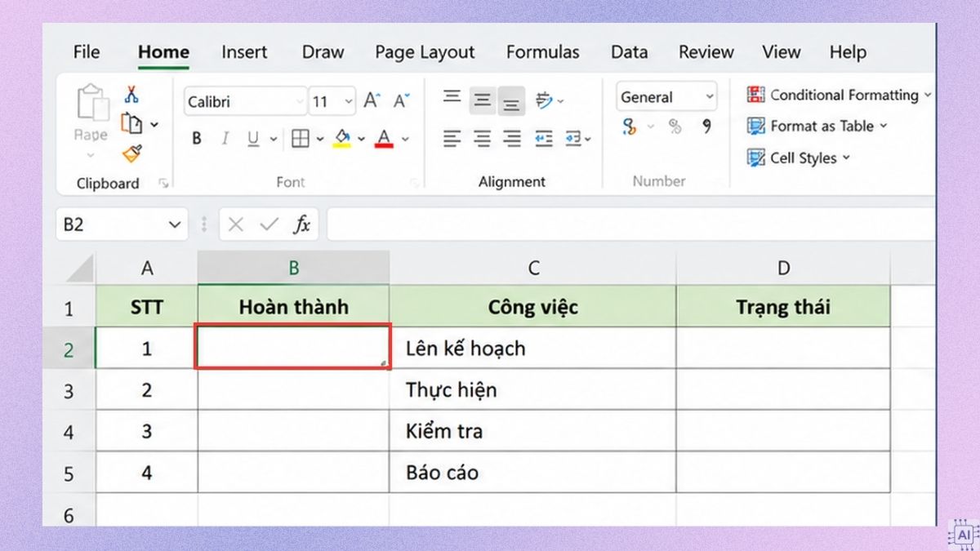The width and height of the screenshot is (980, 551).
Task: Apply Percent Style number format
Action: tap(675, 127)
